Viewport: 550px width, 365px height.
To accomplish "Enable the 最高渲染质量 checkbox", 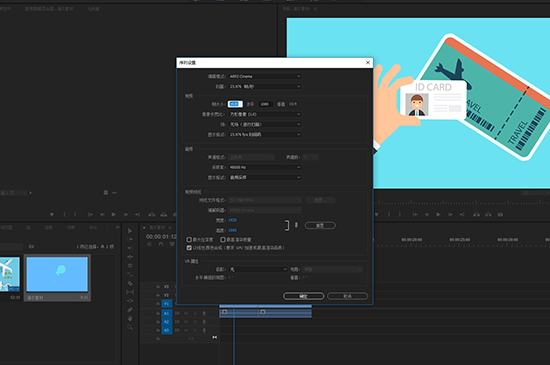I will 223,239.
